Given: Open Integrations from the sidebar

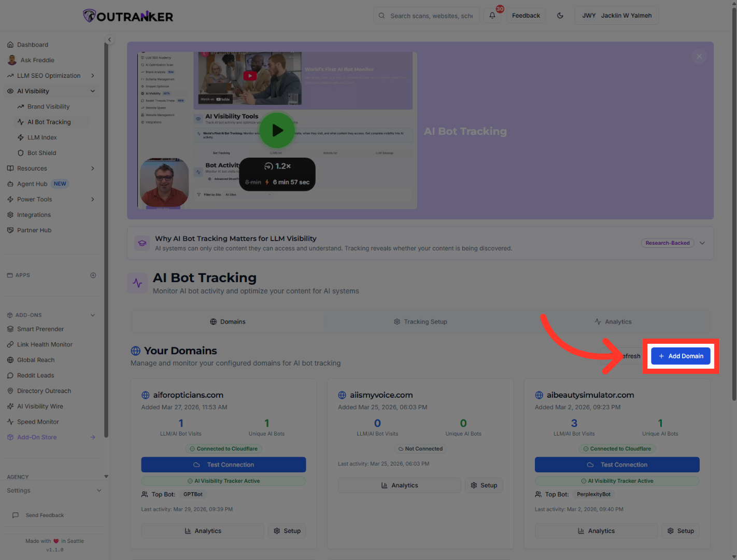Looking at the screenshot, I should tap(34, 214).
